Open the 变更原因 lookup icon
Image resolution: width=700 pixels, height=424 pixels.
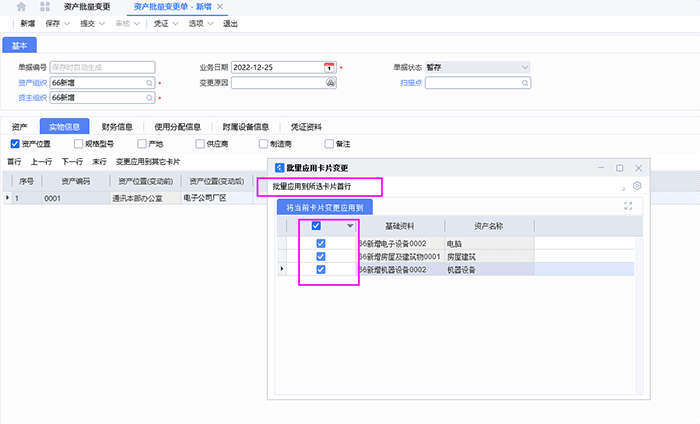coord(330,83)
